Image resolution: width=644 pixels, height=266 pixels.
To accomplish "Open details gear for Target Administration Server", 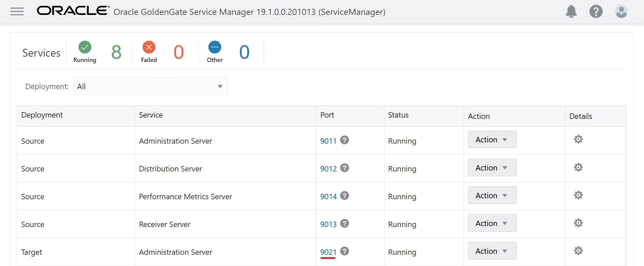I will point(578,251).
